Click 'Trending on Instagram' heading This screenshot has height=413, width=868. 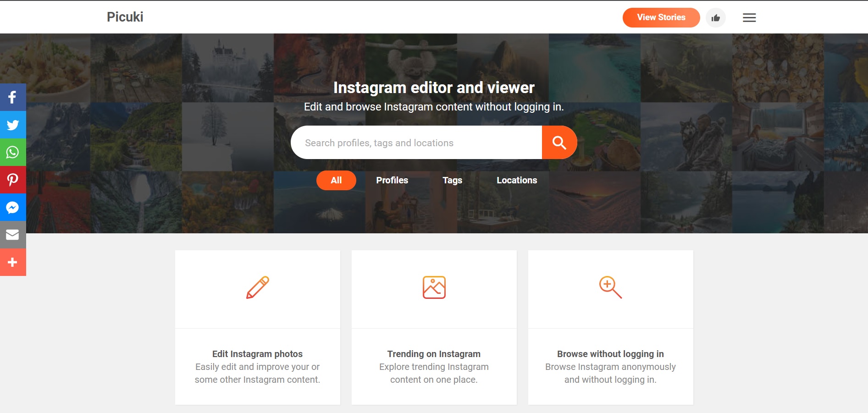[434, 354]
